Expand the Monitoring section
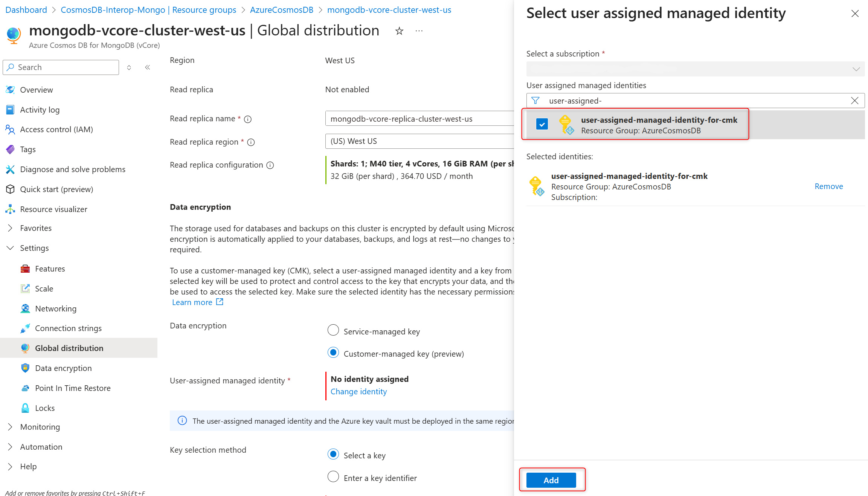 [10, 427]
